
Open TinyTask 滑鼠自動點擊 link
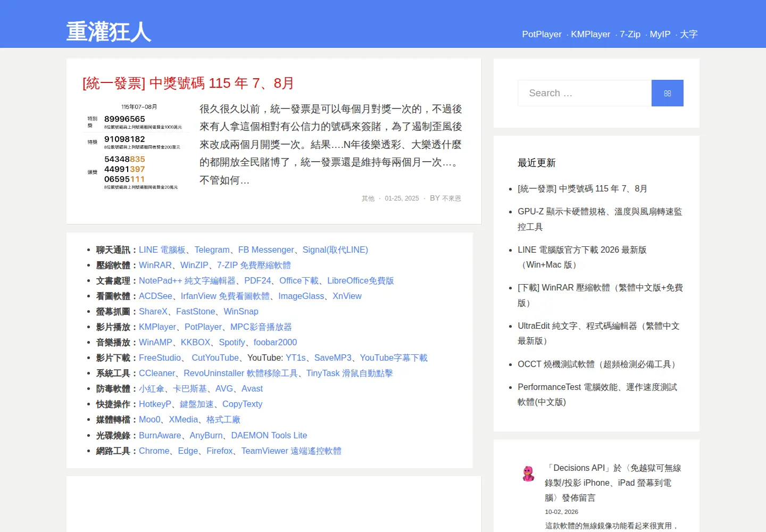(349, 373)
